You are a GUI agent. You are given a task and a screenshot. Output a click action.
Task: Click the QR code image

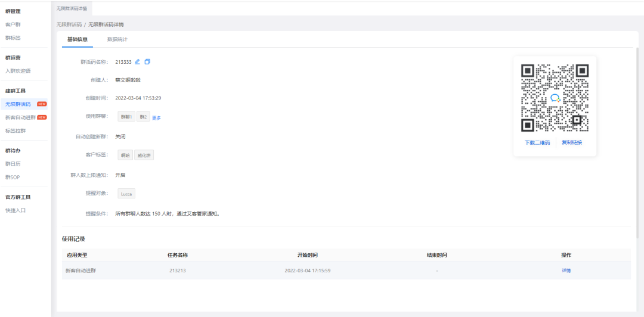pos(555,98)
